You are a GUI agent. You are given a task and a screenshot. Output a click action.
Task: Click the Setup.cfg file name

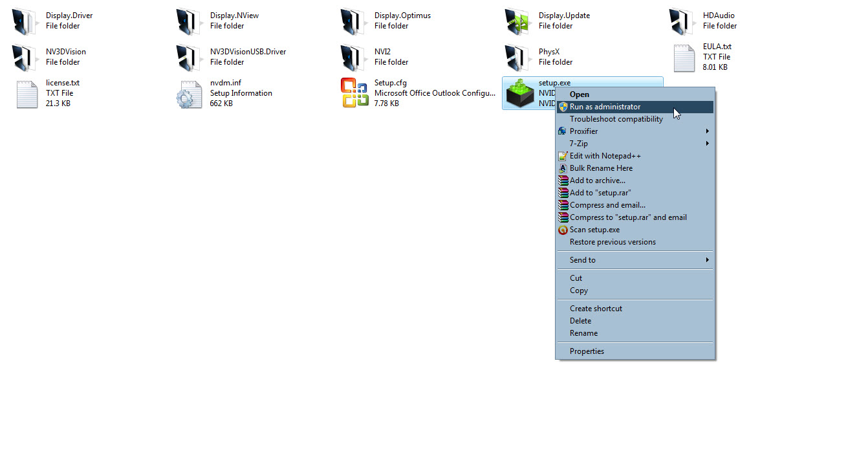(390, 83)
